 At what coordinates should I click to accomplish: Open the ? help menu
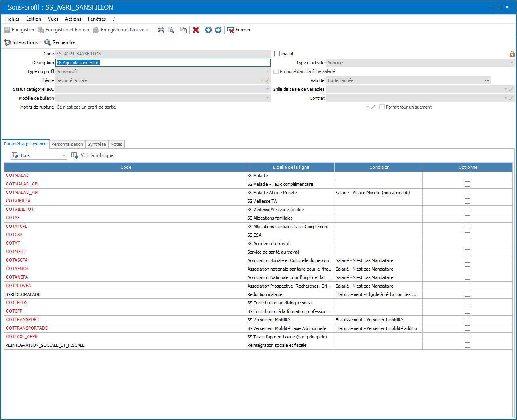coord(113,19)
